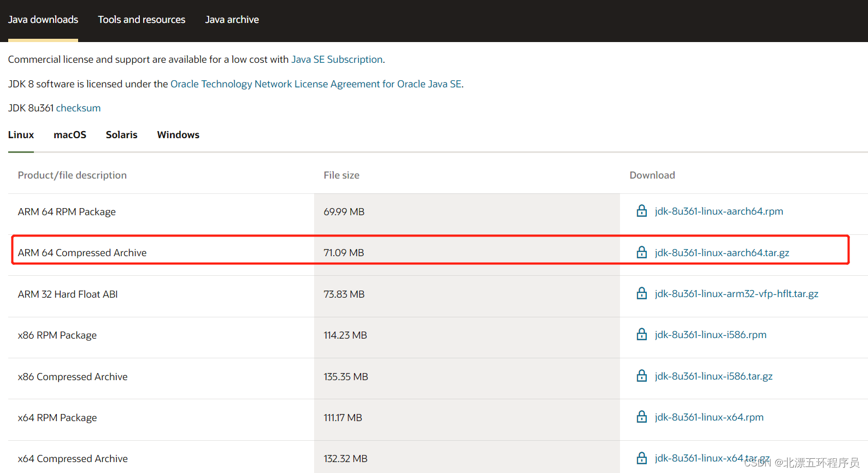
Task: Click lock icon beside linux-x64.tar.gz
Action: (x=642, y=458)
